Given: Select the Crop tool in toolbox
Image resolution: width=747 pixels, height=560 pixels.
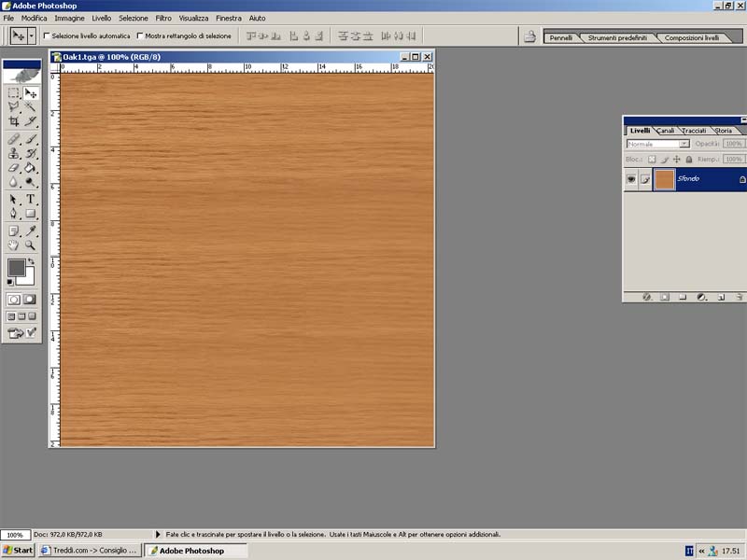Looking at the screenshot, I should (x=14, y=121).
